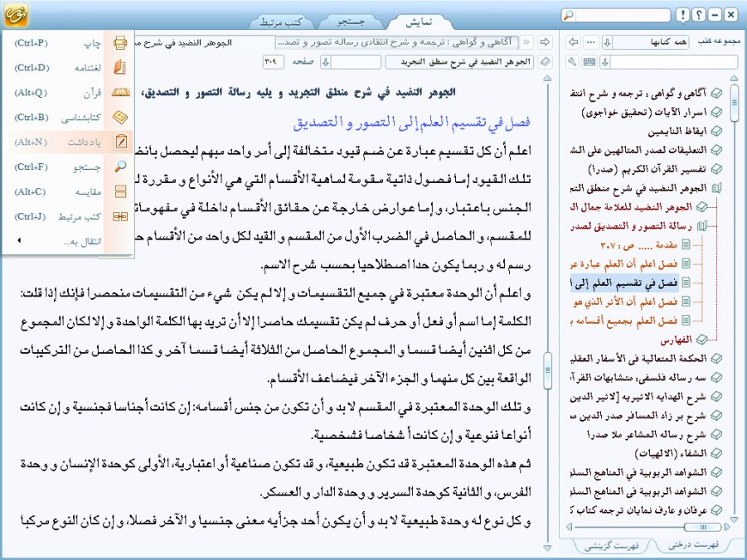
Task: Click the book icon beside شرح رساله المشاعر
Action: (716, 435)
